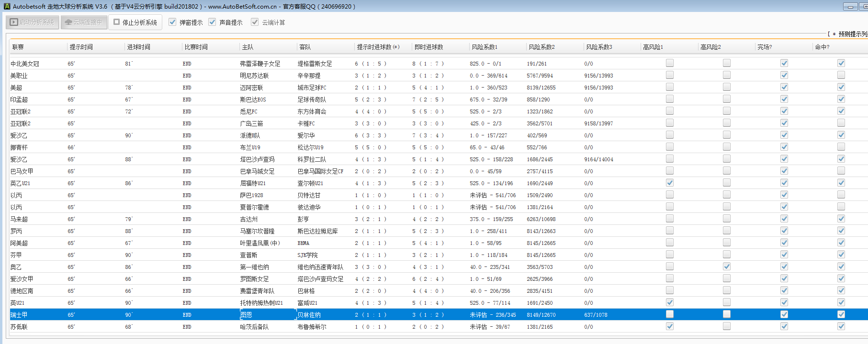This screenshot has width=868, height=344.
Task: Toggle 完场? checkbox in 瑞士甲 row
Action: coord(784,314)
